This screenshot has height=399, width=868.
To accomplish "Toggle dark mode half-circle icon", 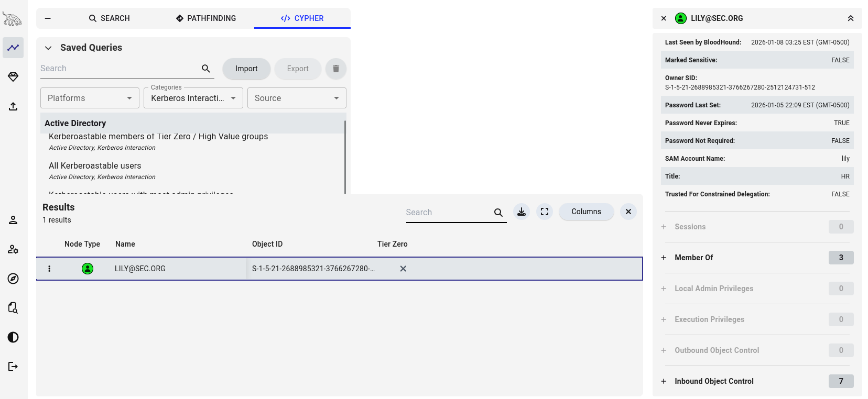I will (13, 337).
